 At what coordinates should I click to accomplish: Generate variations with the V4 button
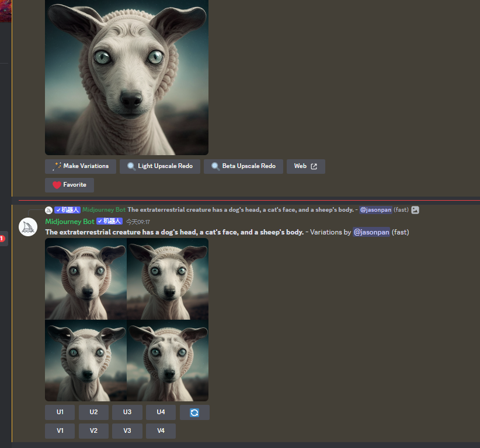(161, 431)
